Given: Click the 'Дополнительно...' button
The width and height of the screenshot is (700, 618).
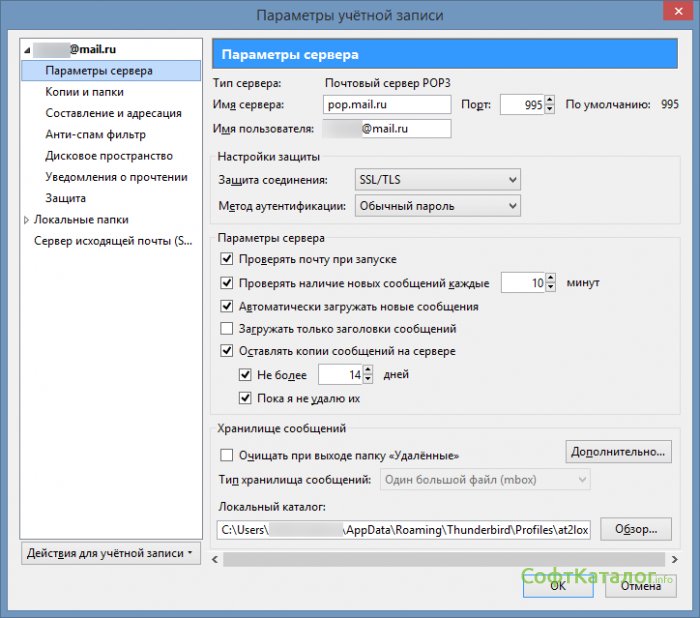Looking at the screenshot, I should pyautogui.click(x=618, y=452).
